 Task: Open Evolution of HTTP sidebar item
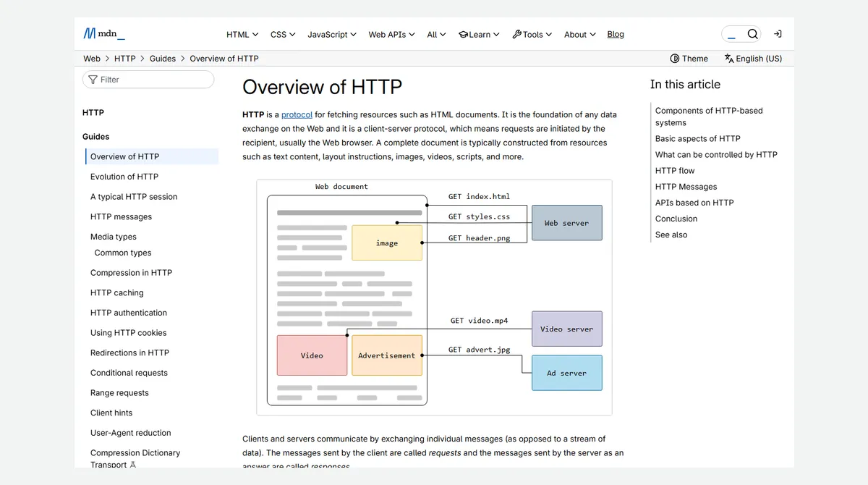[124, 177]
